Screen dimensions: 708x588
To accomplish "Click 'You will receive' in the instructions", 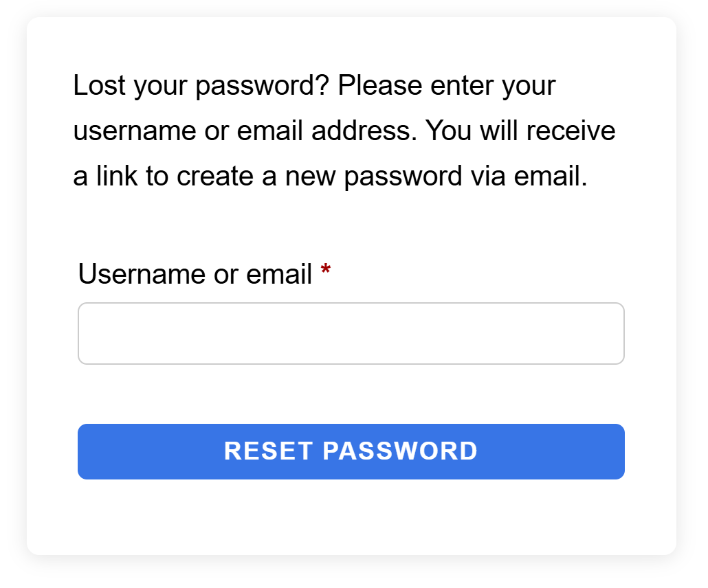I will click(520, 131).
